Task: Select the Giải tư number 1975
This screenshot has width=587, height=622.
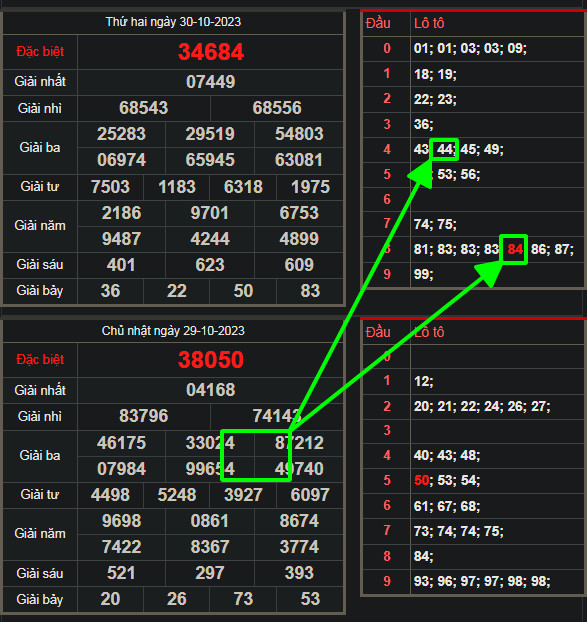Action: (x=310, y=187)
